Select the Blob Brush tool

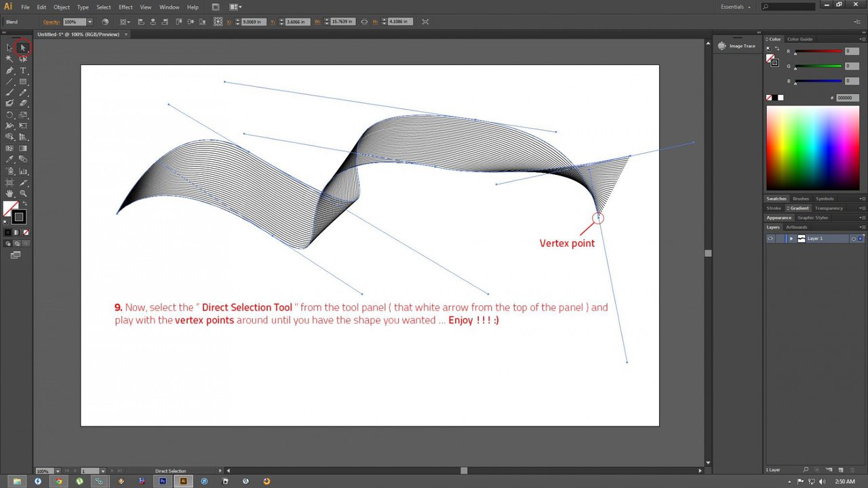[x=9, y=103]
